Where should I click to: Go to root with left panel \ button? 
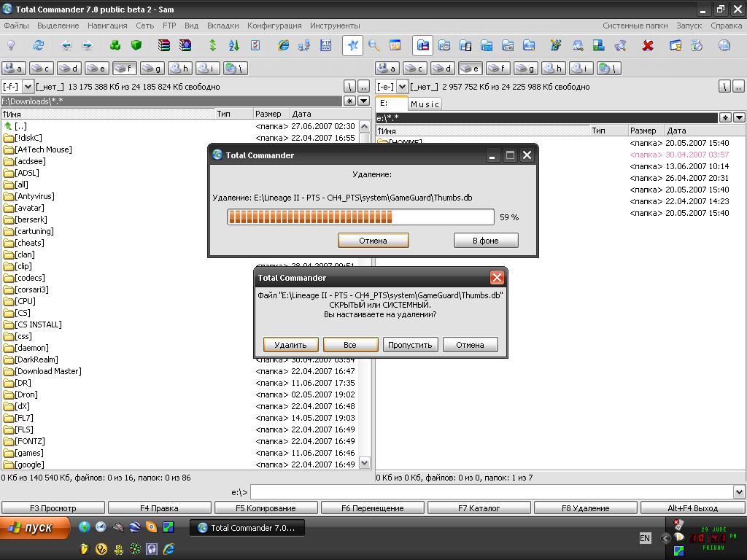349,87
